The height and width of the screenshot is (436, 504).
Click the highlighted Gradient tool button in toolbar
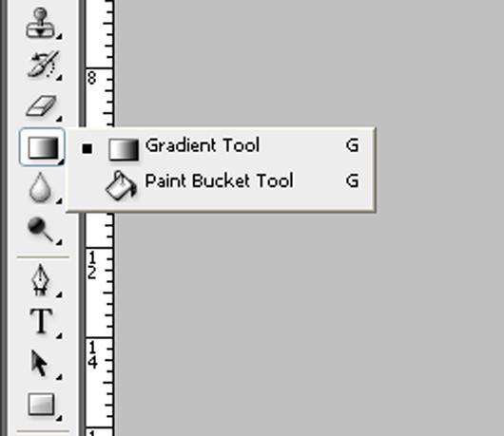43,147
